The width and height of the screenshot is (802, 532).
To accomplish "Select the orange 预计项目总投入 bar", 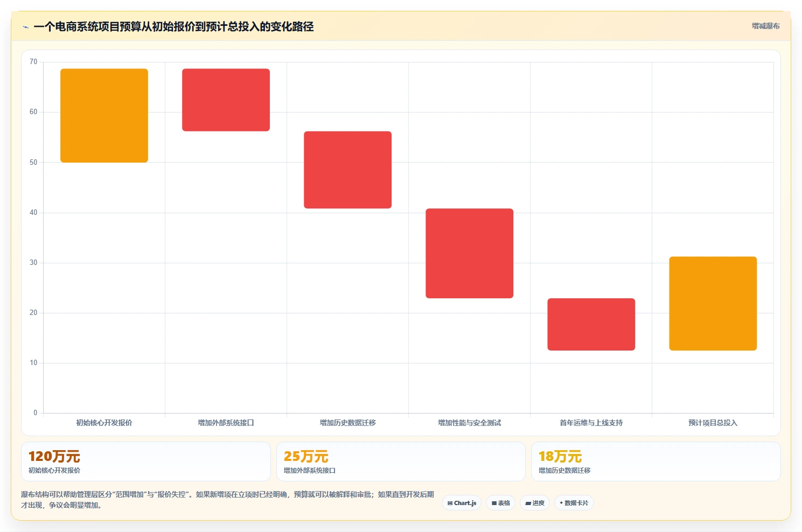I will coord(713,304).
